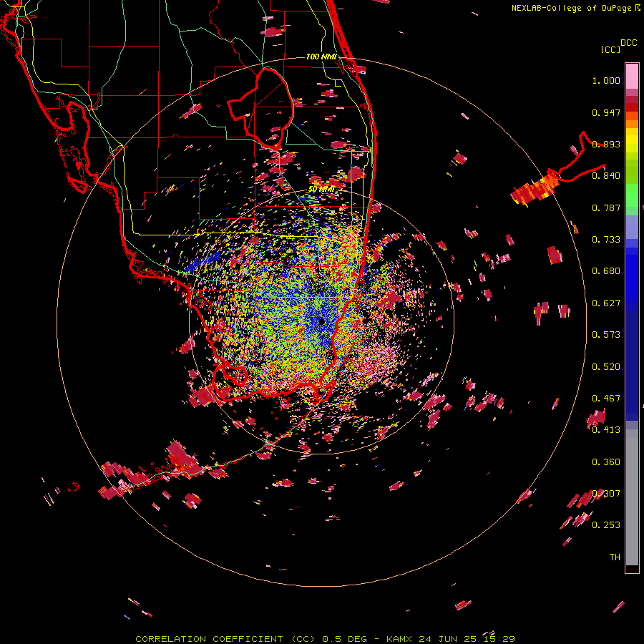
Task: Pick the 0.413 legend value
Action: [x=606, y=430]
